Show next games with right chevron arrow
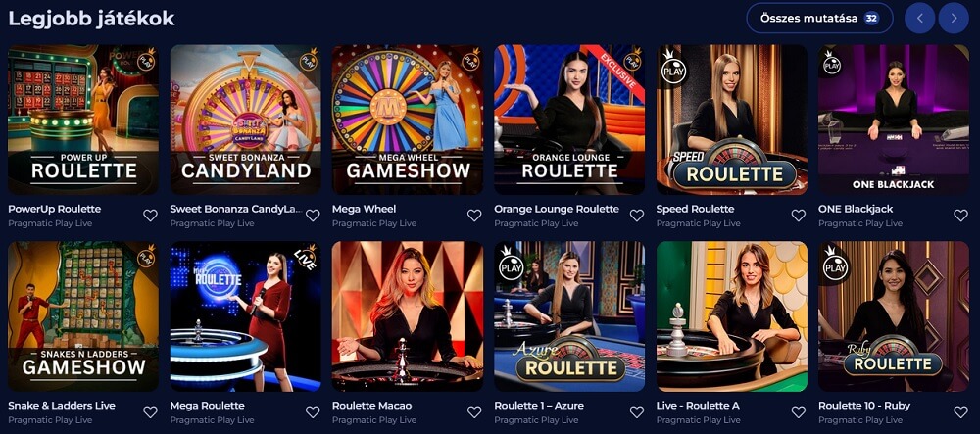The image size is (980, 434). (954, 18)
